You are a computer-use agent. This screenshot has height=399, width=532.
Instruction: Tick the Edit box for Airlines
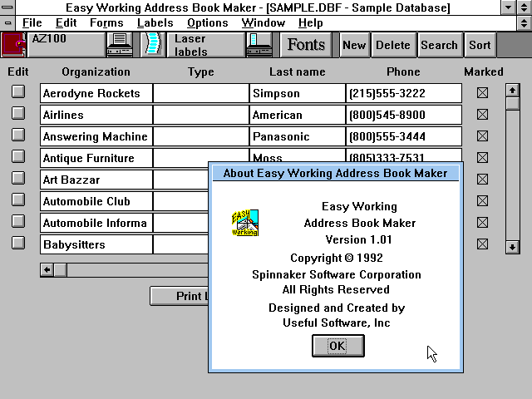(x=18, y=113)
